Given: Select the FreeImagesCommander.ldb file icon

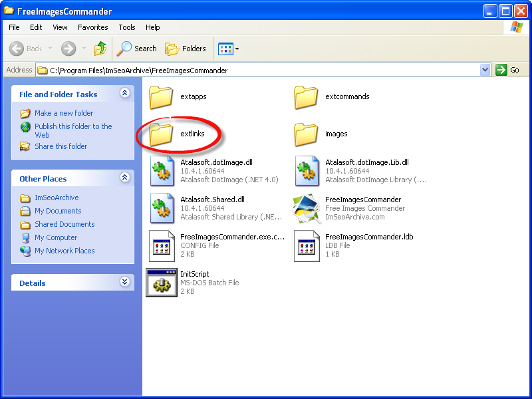Looking at the screenshot, I should (307, 245).
